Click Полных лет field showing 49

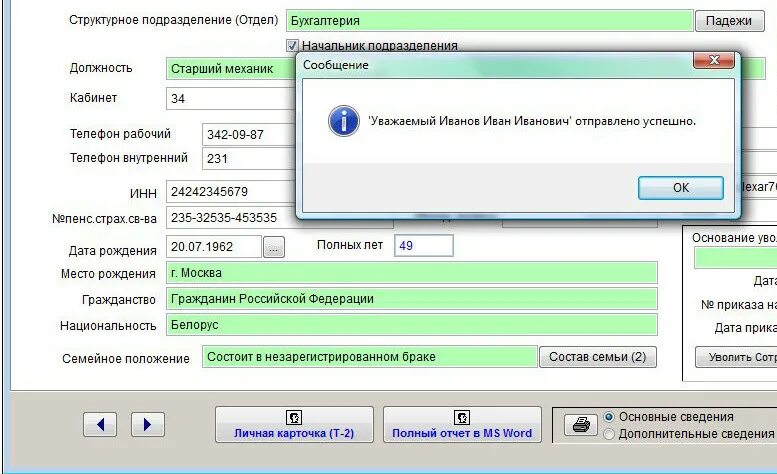(x=424, y=246)
